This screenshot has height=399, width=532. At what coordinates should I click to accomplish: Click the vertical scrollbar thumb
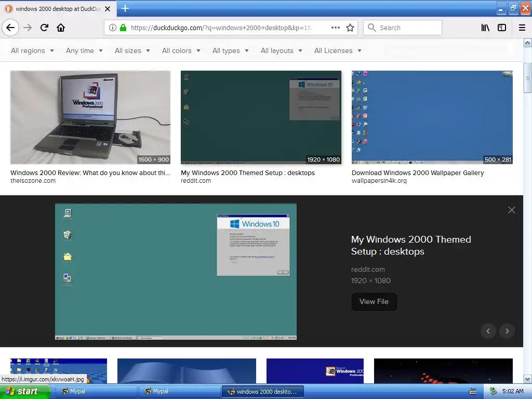[x=528, y=78]
